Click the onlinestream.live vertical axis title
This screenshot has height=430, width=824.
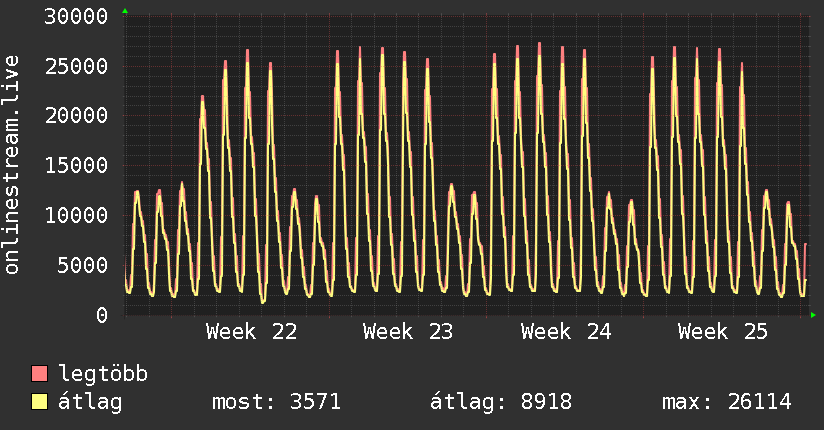(x=11, y=165)
